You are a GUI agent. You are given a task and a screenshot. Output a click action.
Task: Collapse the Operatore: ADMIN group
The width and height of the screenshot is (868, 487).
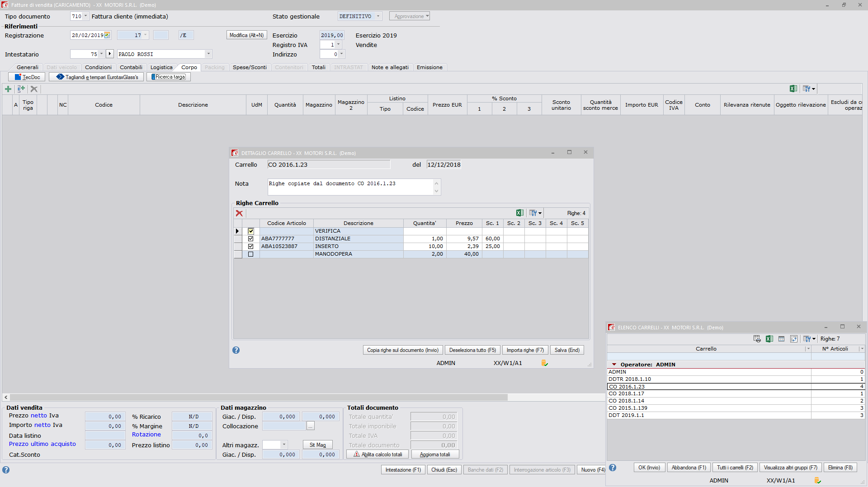pos(614,365)
